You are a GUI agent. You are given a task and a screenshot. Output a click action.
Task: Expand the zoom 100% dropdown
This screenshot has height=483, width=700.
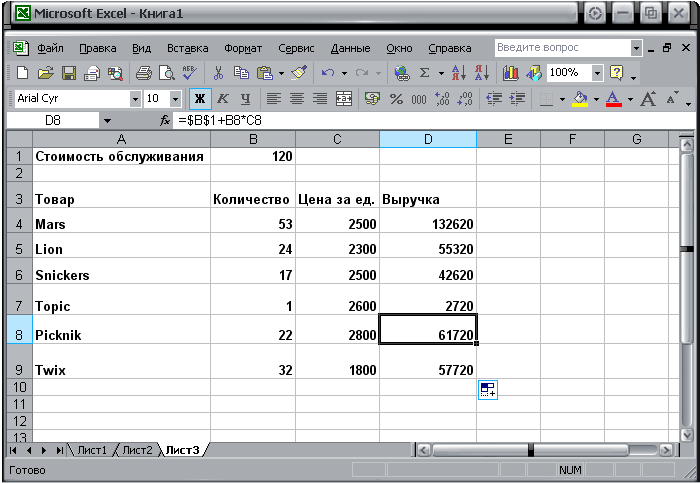(x=597, y=72)
